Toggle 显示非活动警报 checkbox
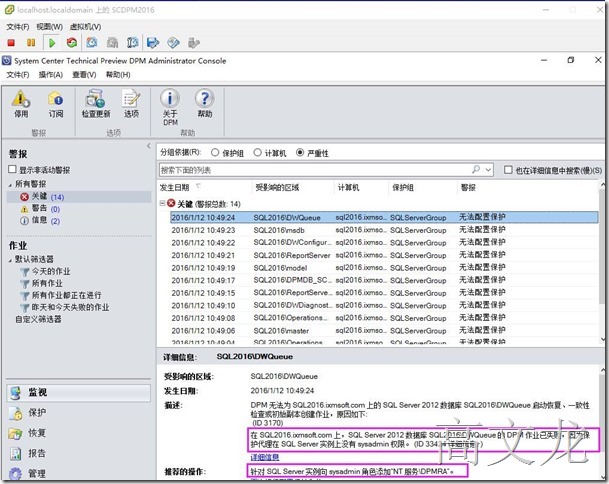 12,169
